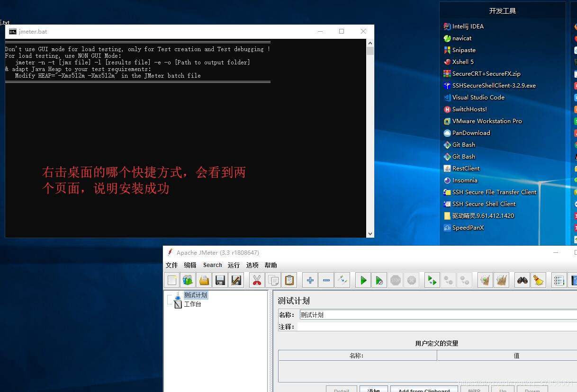Image resolution: width=577 pixels, height=392 pixels.
Task: Click the Remote start all icon
Action: [x=432, y=280]
